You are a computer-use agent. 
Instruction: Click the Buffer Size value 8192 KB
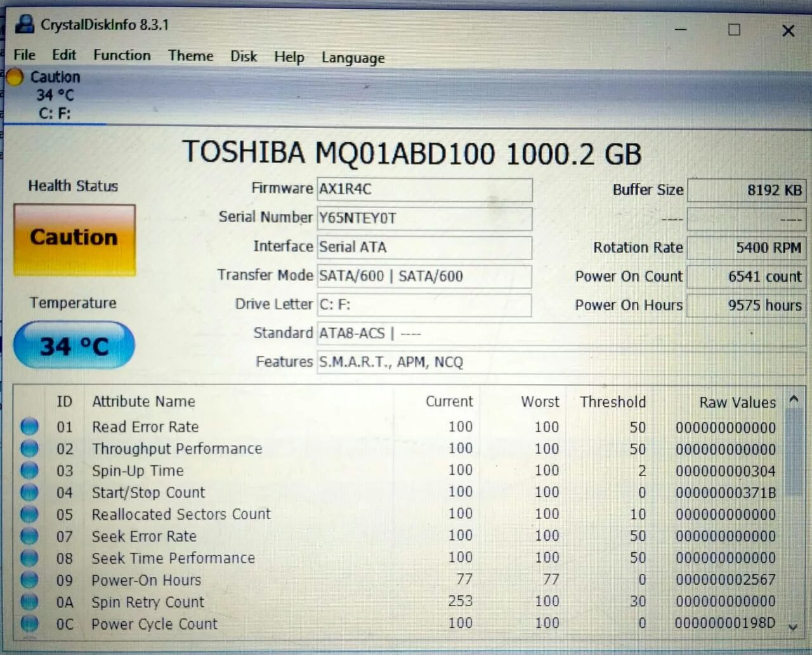click(747, 190)
